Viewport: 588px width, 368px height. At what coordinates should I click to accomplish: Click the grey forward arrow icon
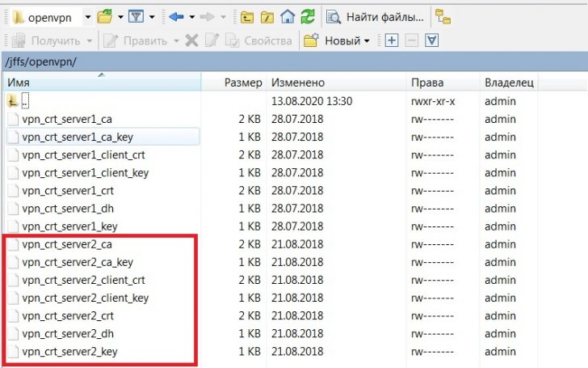pos(207,17)
